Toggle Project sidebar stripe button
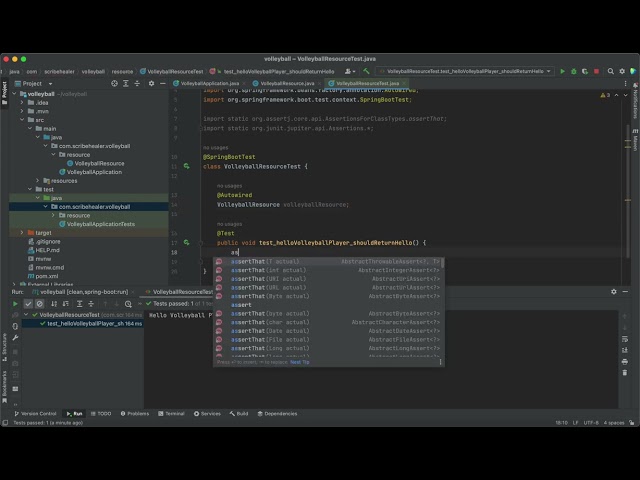The image size is (640, 480). coord(4,93)
